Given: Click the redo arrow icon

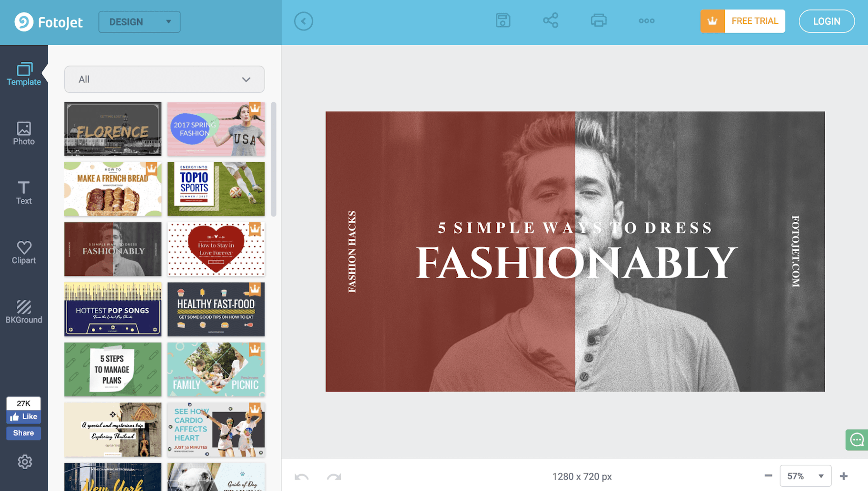Looking at the screenshot, I should pos(334,477).
